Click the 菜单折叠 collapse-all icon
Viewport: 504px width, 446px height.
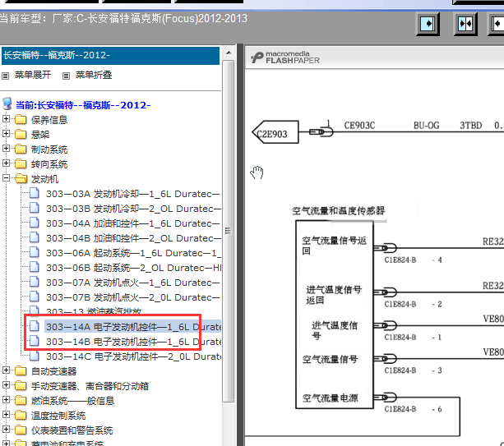pyautogui.click(x=66, y=76)
